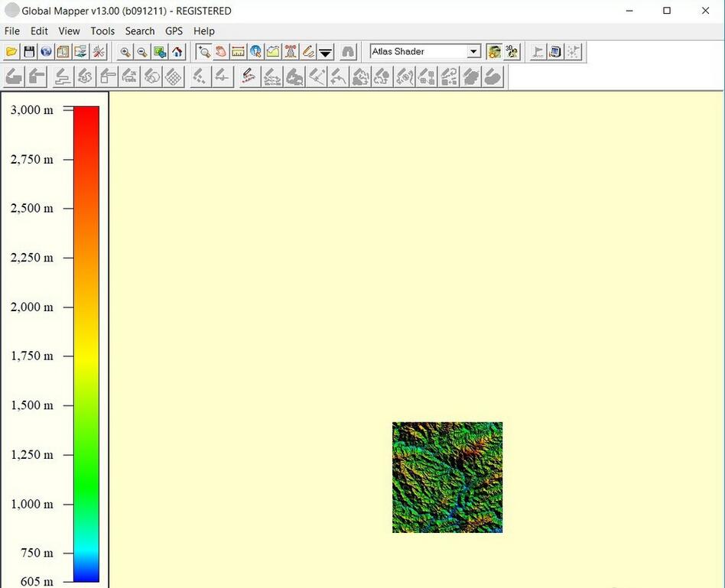Click the Open Data Files folder icon
This screenshot has height=588, width=725.
pos(11,51)
